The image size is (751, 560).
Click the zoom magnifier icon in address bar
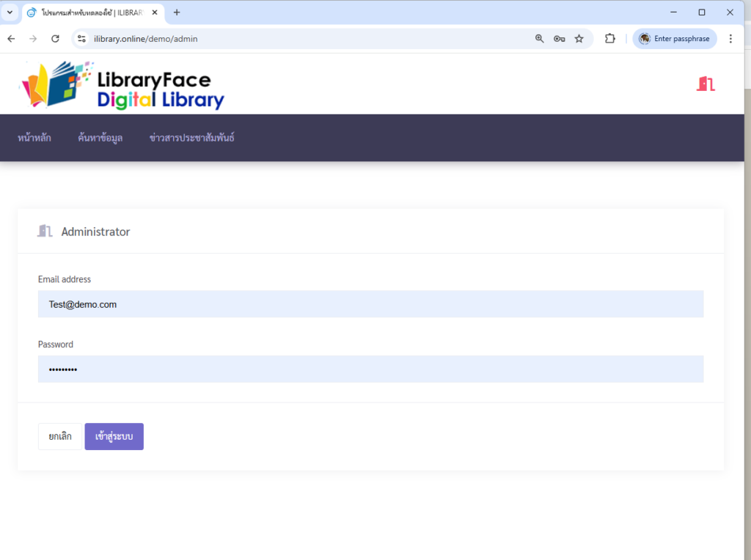(540, 39)
